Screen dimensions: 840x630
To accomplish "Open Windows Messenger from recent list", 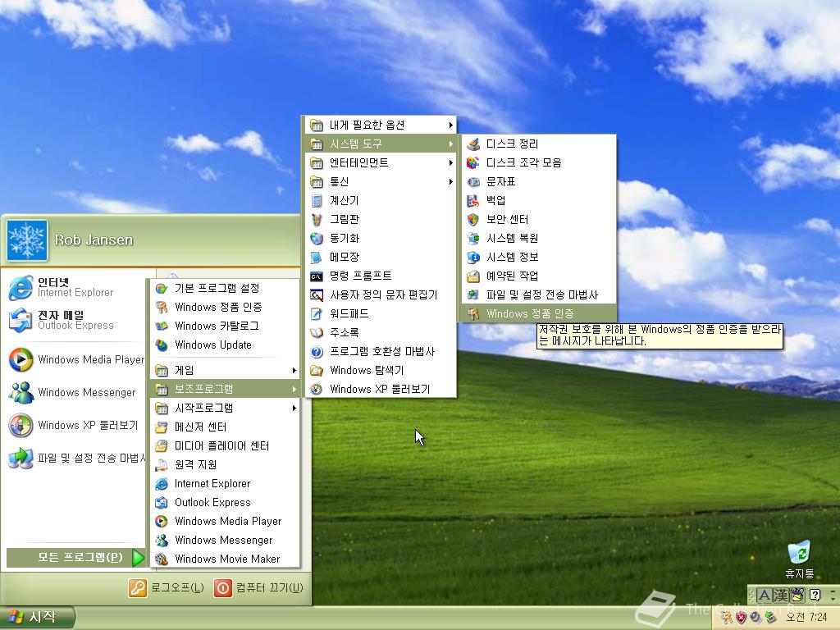I will [75, 393].
